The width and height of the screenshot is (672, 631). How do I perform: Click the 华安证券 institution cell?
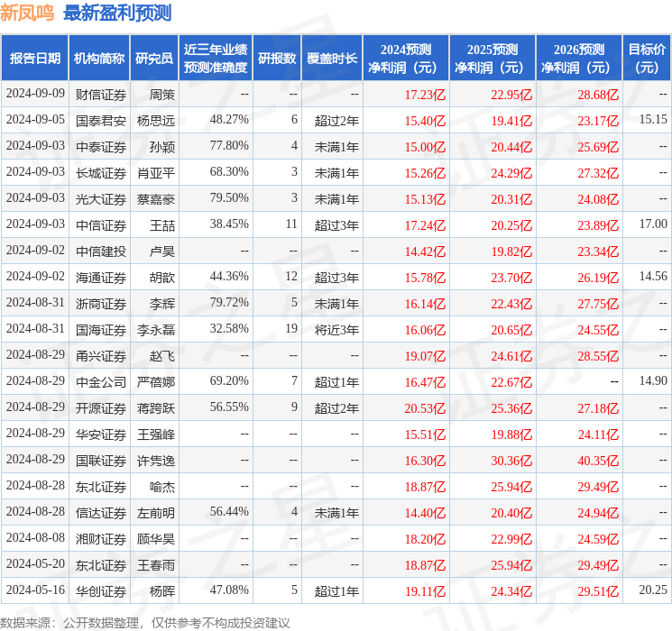pyautogui.click(x=101, y=434)
